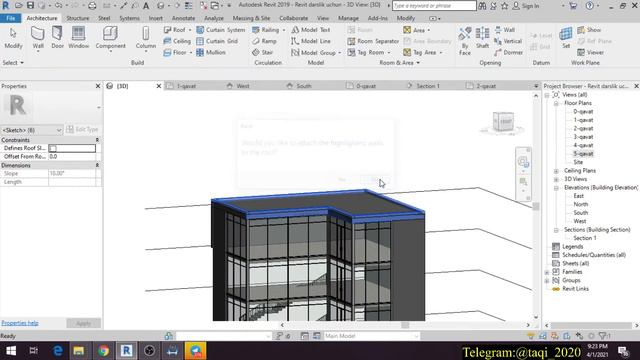Open Chrome from the taskbar
Screen dimensions: 640x360
click(103, 351)
